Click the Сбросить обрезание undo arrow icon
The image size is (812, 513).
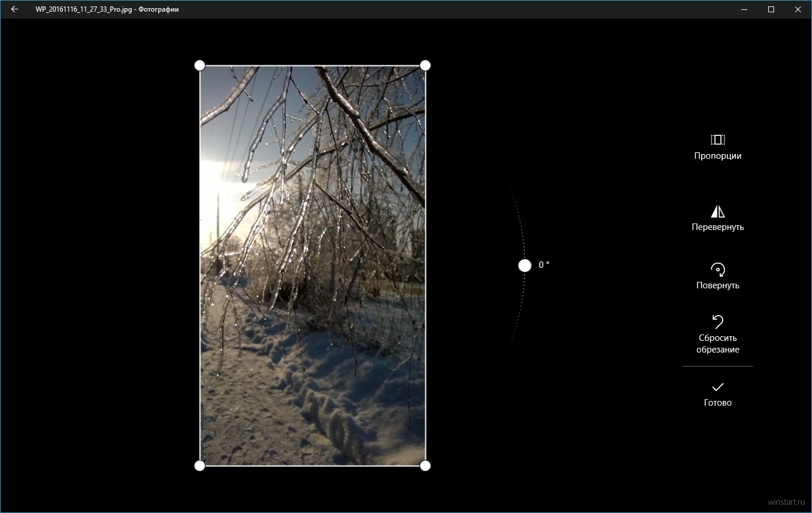click(717, 322)
